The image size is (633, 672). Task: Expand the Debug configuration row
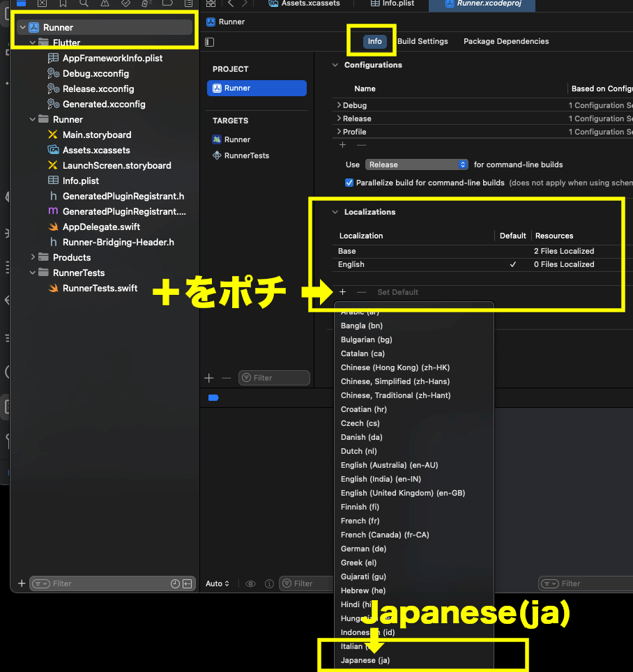[339, 105]
